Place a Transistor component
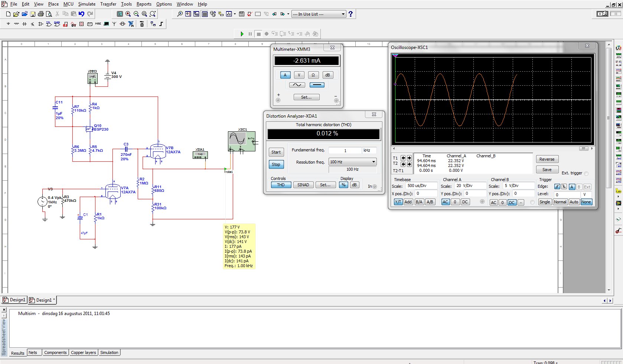The image size is (623, 364). [x=33, y=24]
